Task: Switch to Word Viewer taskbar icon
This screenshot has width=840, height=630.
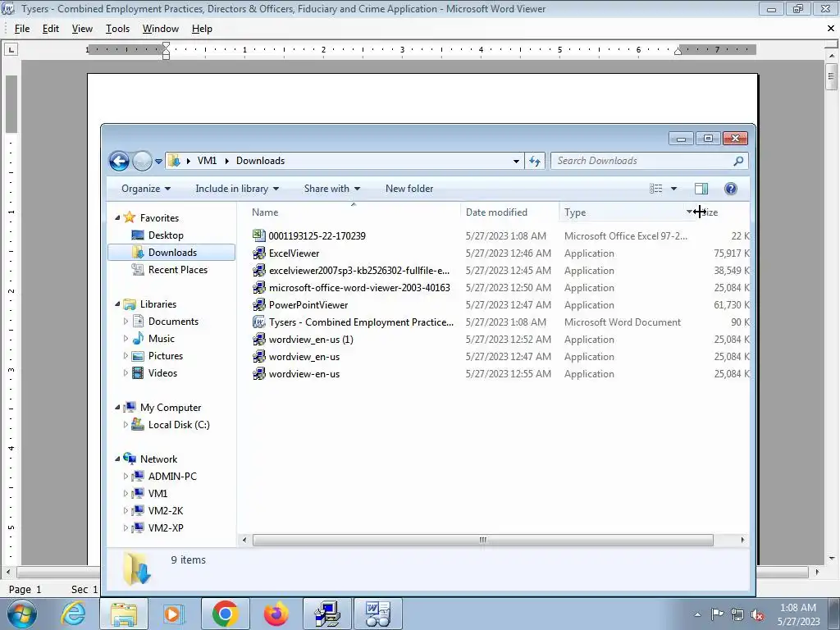Action: [377, 614]
